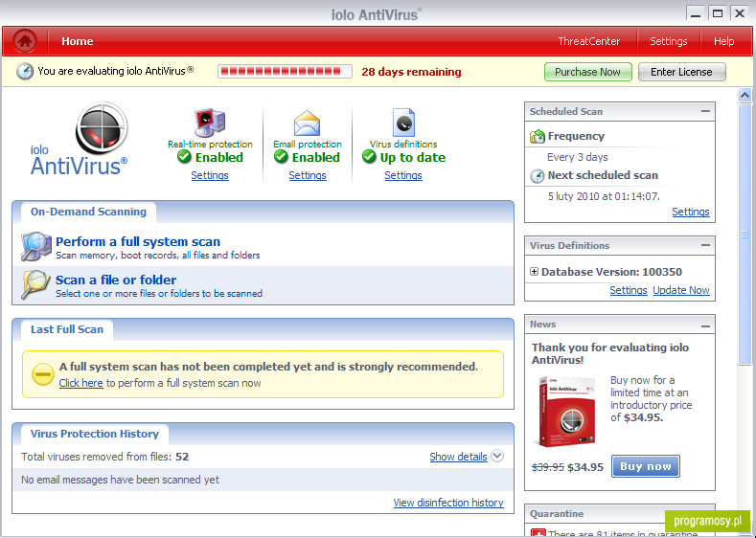Click the vertical scrollbar thumb
Viewport: 756px width, 538px height.
pos(745,235)
